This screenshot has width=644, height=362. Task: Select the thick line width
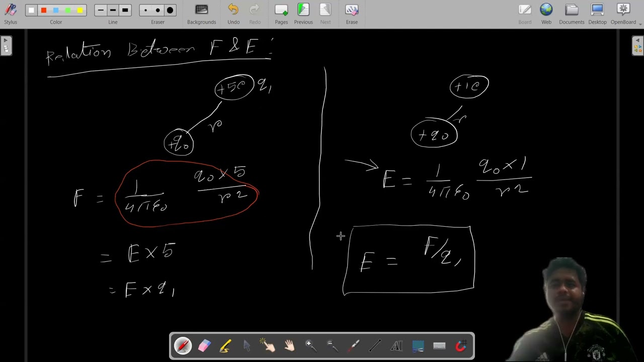[x=125, y=10]
